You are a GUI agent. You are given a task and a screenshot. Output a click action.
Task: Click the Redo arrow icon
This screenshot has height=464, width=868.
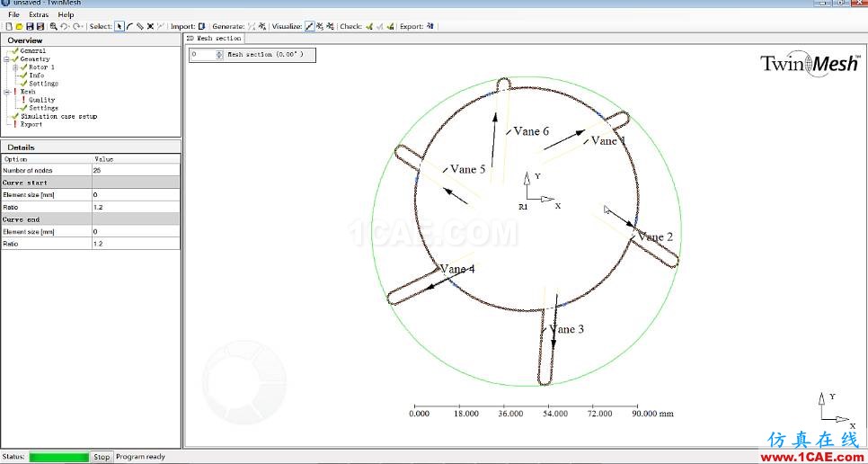(77, 26)
